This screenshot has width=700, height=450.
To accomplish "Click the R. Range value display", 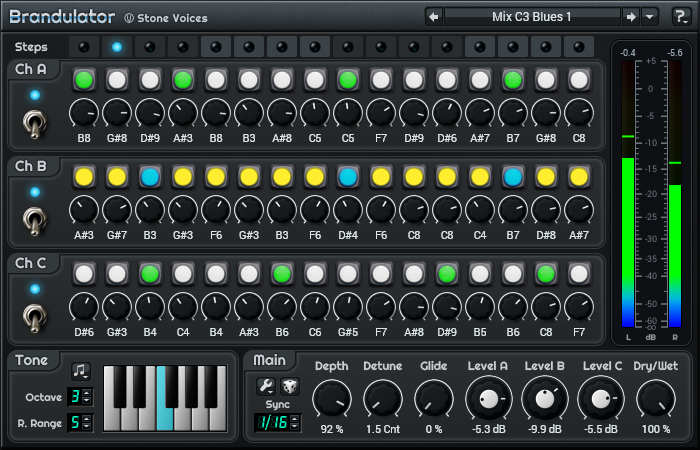I will click(x=75, y=423).
